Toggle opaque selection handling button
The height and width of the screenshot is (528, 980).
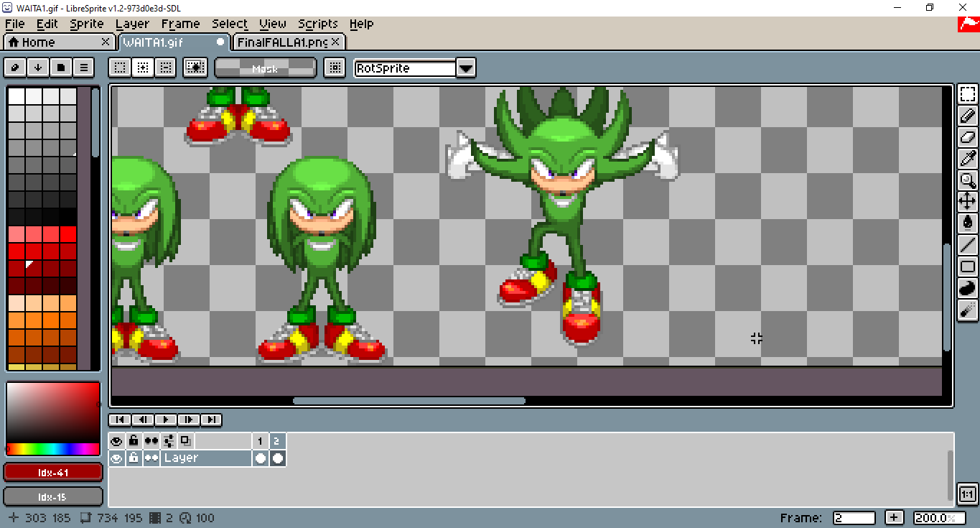(x=195, y=68)
